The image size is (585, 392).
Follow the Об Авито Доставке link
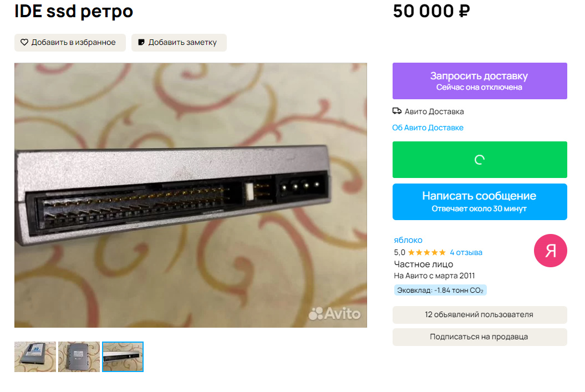(x=428, y=128)
